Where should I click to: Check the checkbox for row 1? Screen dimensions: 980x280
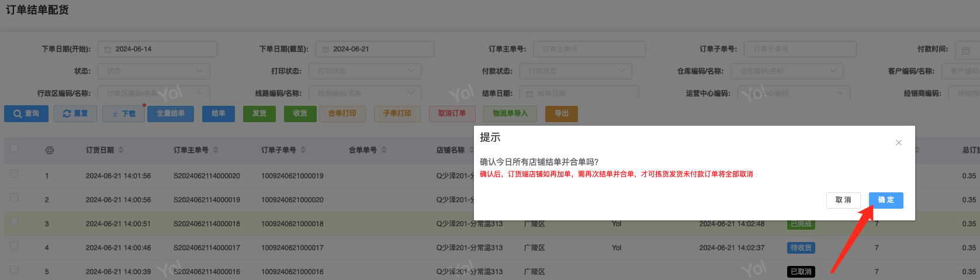(x=14, y=174)
